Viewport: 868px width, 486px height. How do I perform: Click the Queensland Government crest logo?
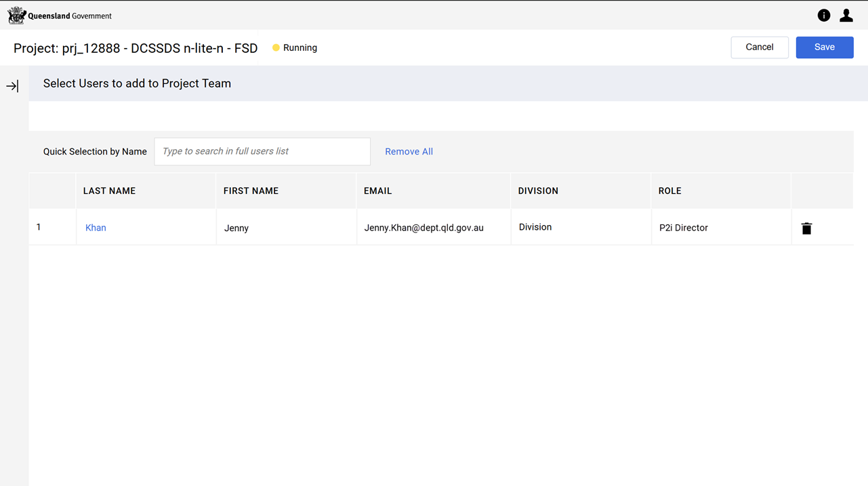pyautogui.click(x=16, y=16)
